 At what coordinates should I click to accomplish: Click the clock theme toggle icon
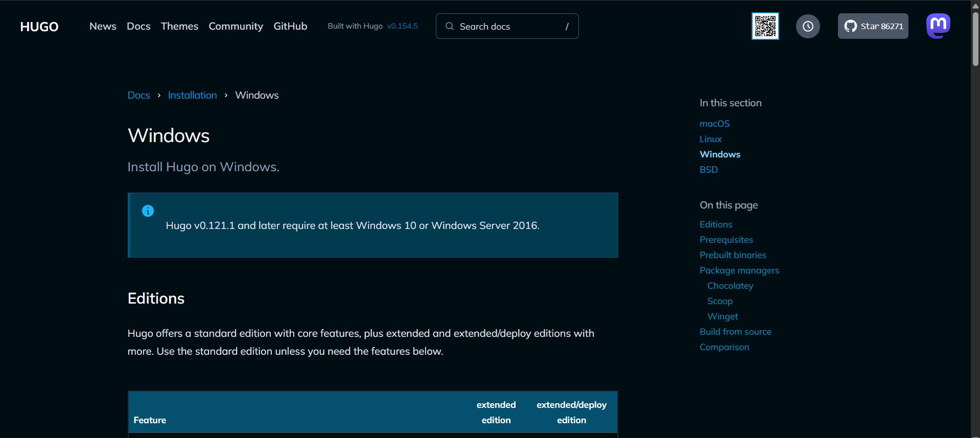click(x=808, y=26)
